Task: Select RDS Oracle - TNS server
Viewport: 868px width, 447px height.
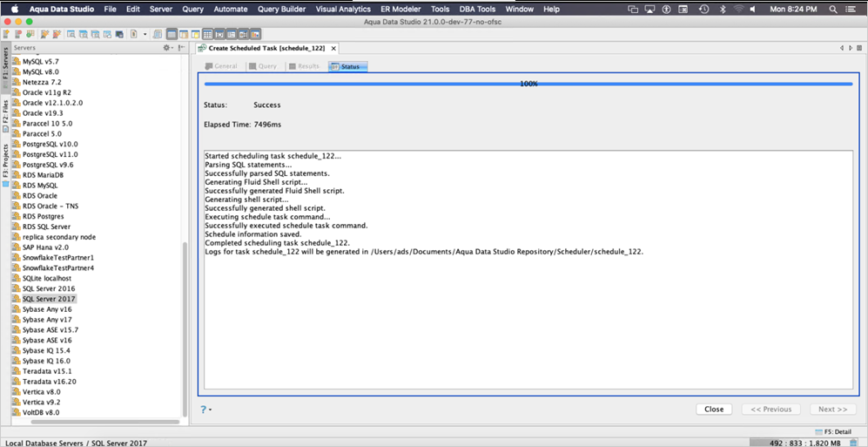Action: [x=50, y=206]
